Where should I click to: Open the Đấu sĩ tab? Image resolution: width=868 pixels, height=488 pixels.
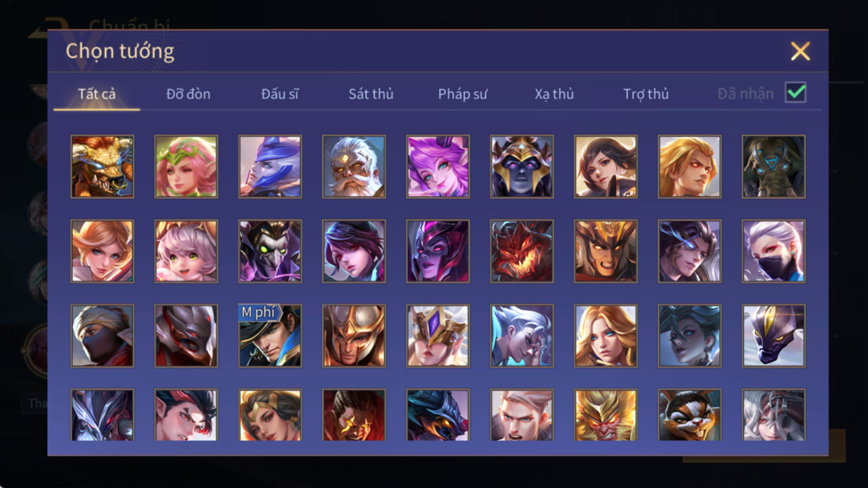pyautogui.click(x=280, y=94)
